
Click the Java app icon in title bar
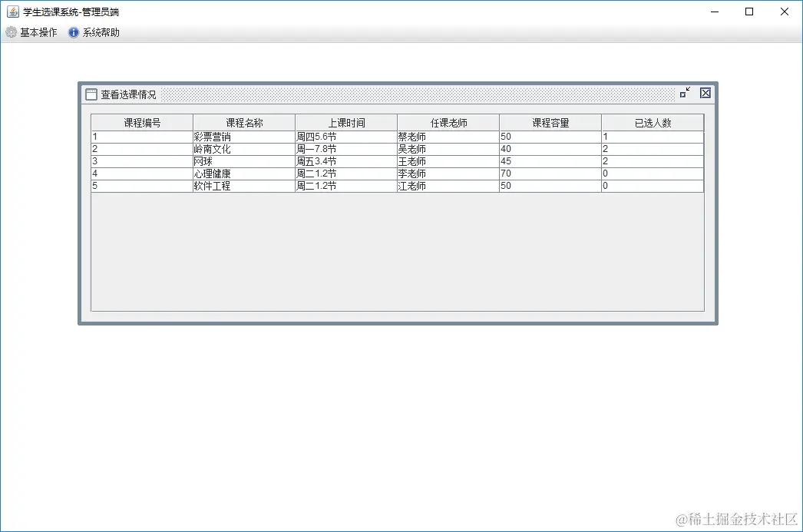pyautogui.click(x=13, y=12)
